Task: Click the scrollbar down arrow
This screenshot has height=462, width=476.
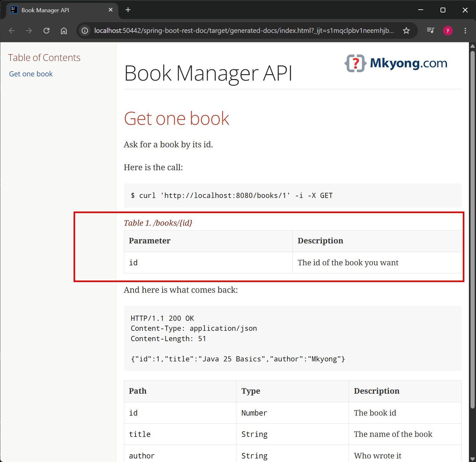Action: click(472, 459)
